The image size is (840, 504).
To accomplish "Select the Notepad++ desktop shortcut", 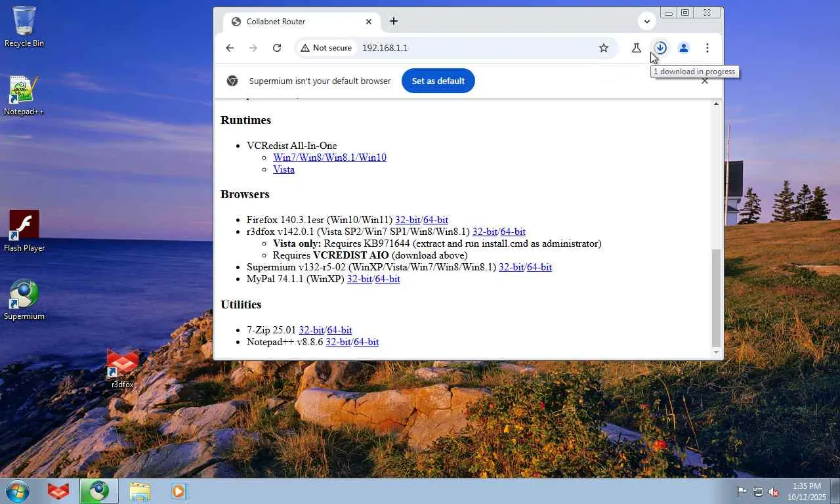I will coord(24,96).
